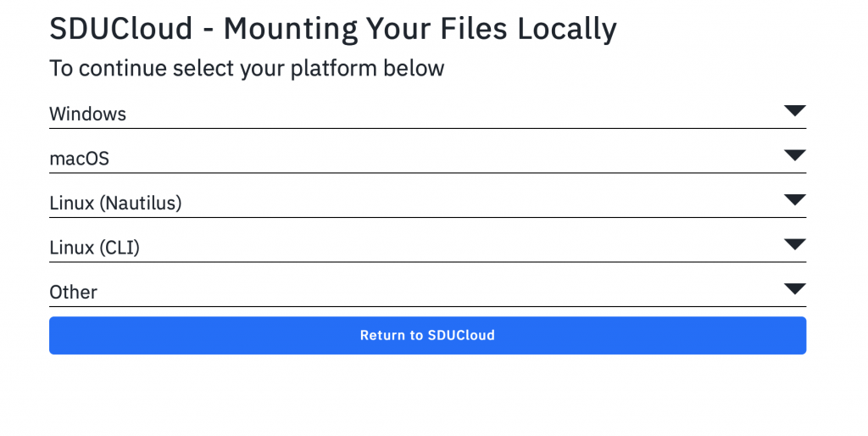The image size is (868, 436).
Task: Click the triangle arrow beside macOS
Action: click(x=794, y=155)
